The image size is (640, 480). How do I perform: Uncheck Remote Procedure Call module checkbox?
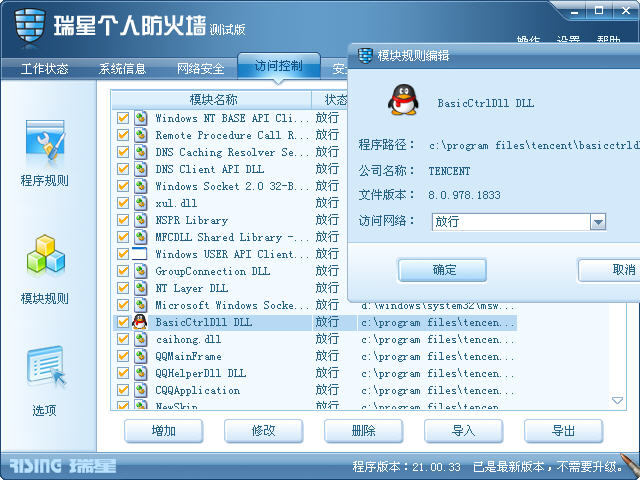point(123,135)
